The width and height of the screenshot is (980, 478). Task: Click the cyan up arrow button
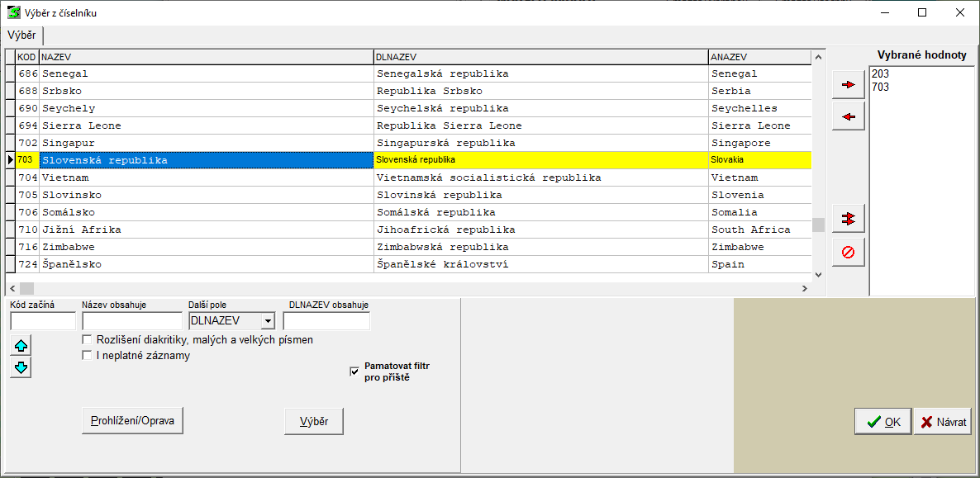(21, 345)
